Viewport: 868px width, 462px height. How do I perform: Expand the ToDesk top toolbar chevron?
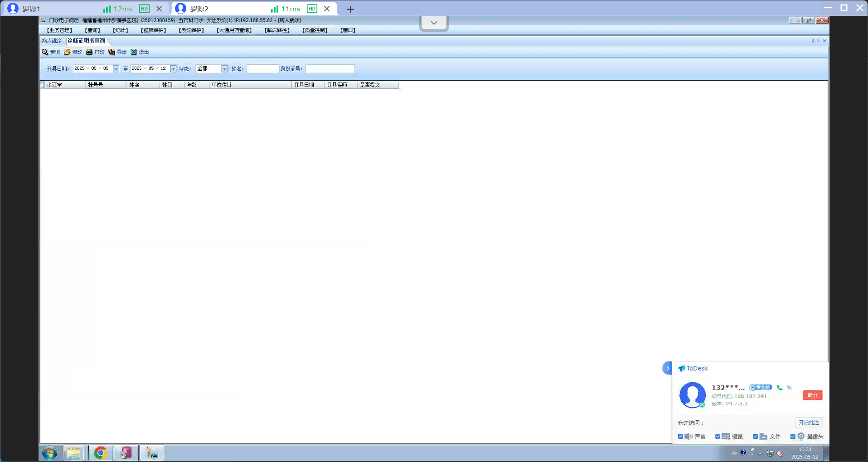tap(434, 23)
